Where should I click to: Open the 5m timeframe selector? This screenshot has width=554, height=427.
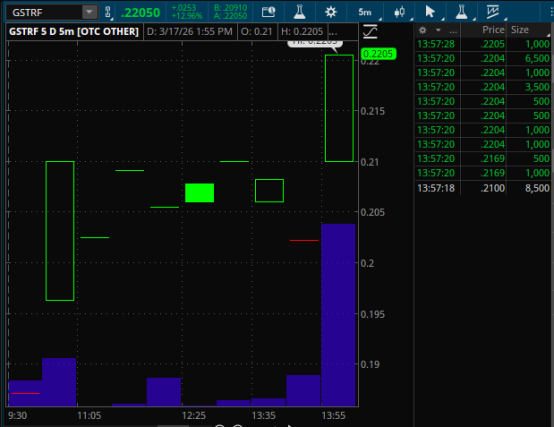click(x=365, y=12)
